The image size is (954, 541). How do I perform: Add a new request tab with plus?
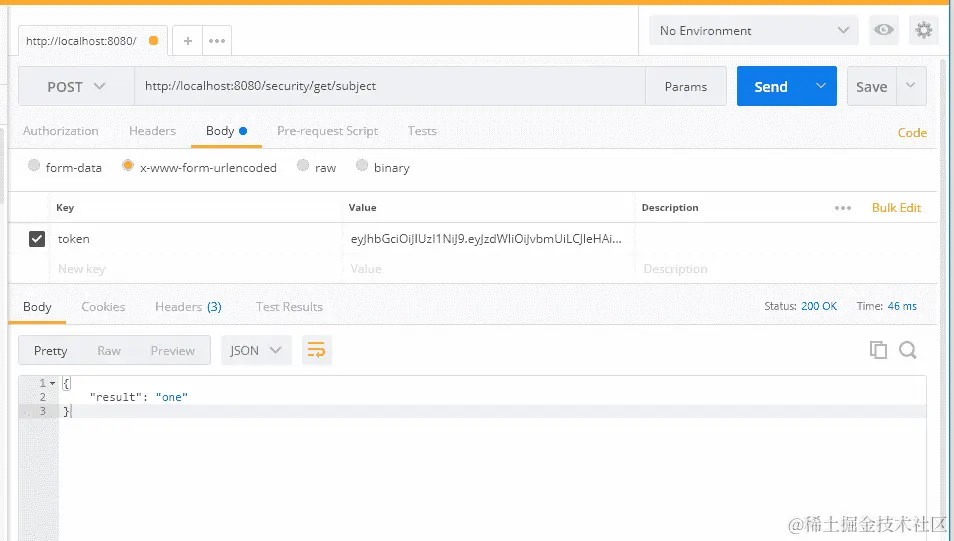pos(188,41)
